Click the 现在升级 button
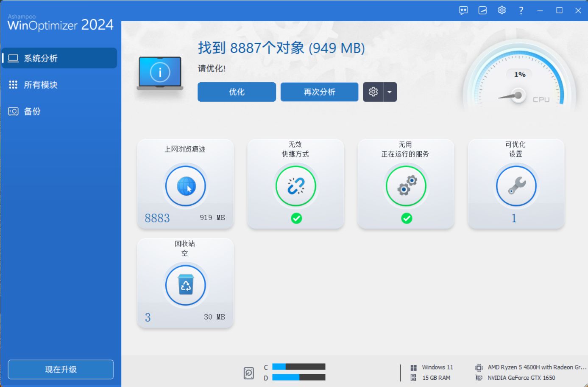Screen dimensions: 588x387 point(61,370)
